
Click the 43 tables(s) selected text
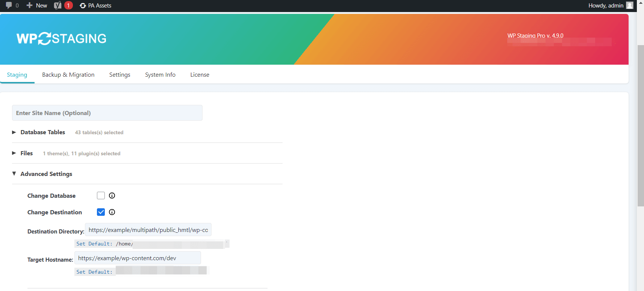[99, 132]
